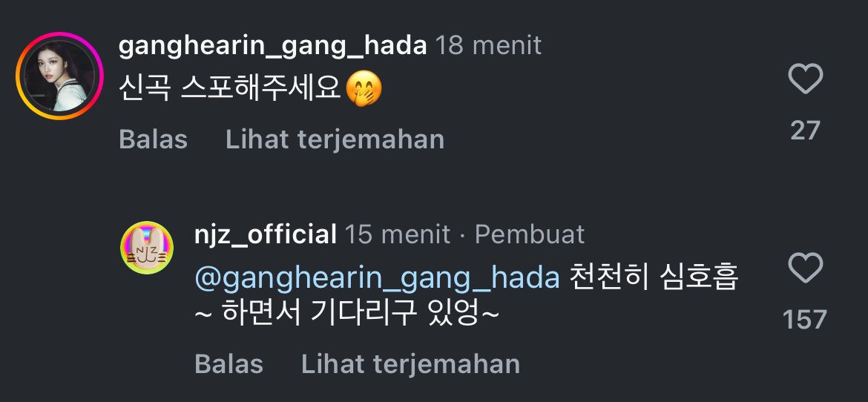Select the reply text '천천히 심호흡'
The width and height of the screenshot is (868, 402).
[654, 277]
